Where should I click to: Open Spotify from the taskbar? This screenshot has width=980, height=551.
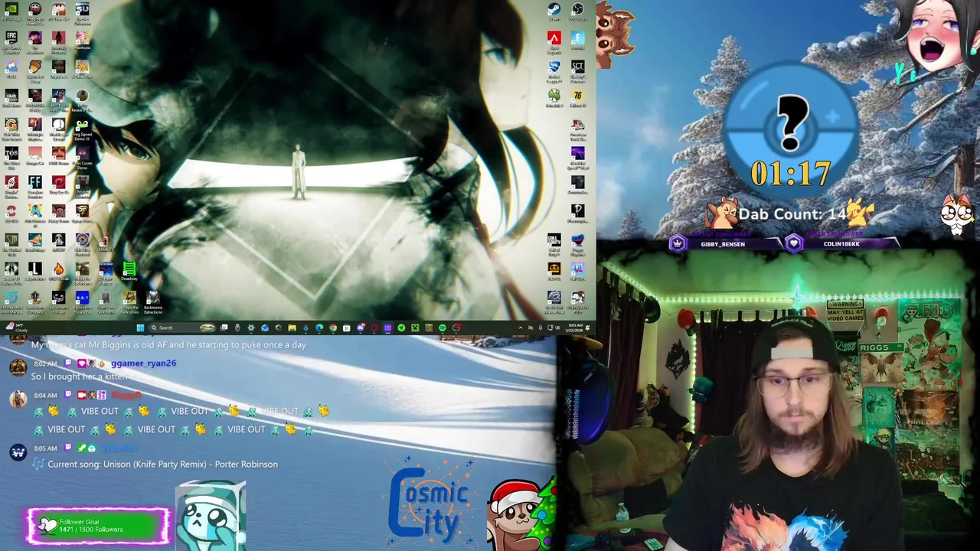(x=442, y=328)
